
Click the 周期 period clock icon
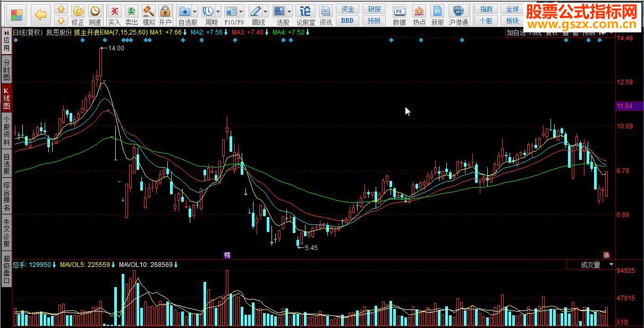tap(208, 11)
